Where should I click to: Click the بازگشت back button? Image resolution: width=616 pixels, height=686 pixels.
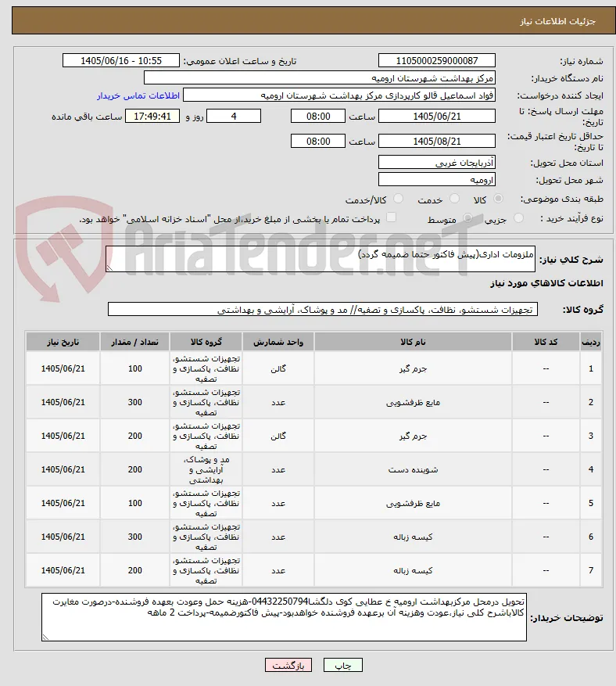pos(288,665)
